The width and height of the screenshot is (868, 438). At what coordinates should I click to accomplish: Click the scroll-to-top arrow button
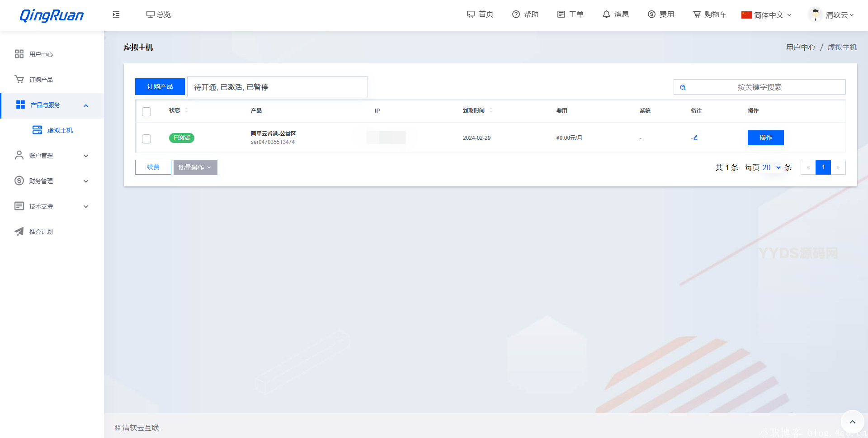click(x=853, y=421)
